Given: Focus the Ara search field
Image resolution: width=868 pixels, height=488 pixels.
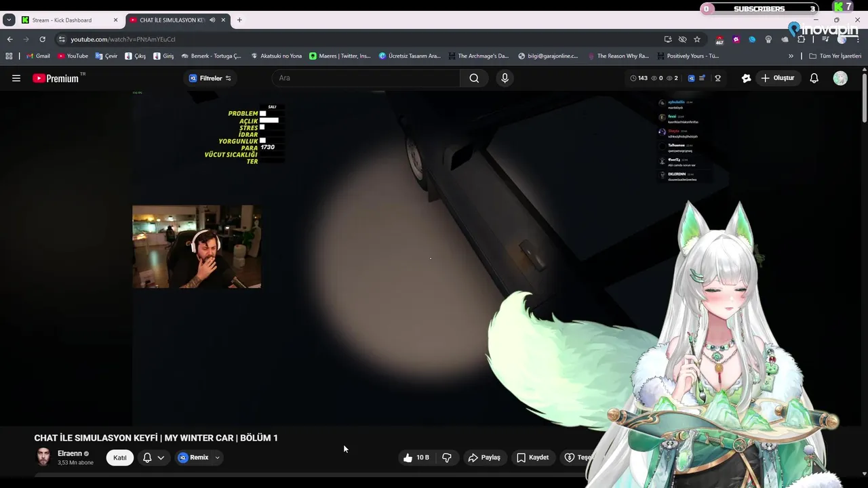Looking at the screenshot, I should [366, 78].
